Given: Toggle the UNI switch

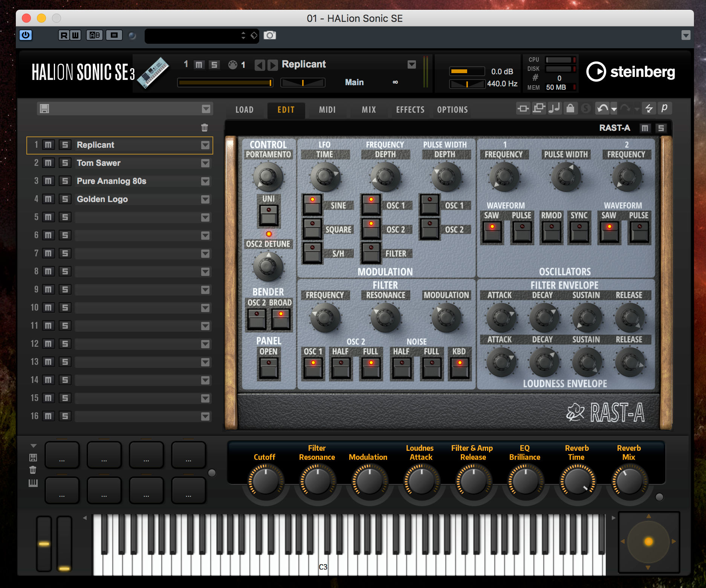Looking at the screenshot, I should (x=269, y=215).
